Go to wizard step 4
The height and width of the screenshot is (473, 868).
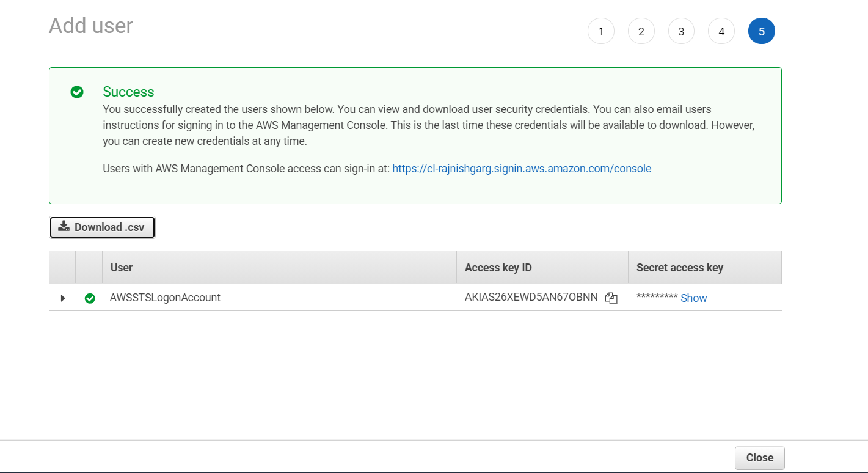coord(721,31)
